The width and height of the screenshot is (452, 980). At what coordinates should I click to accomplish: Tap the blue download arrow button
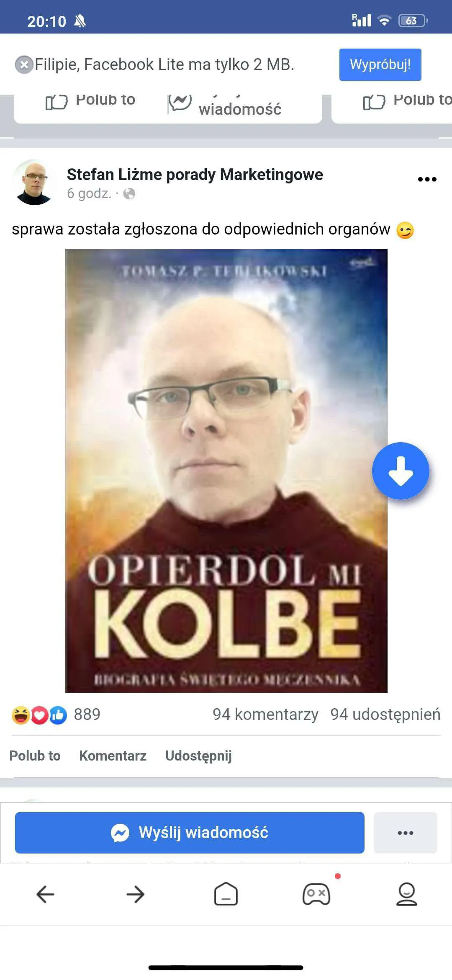(401, 471)
